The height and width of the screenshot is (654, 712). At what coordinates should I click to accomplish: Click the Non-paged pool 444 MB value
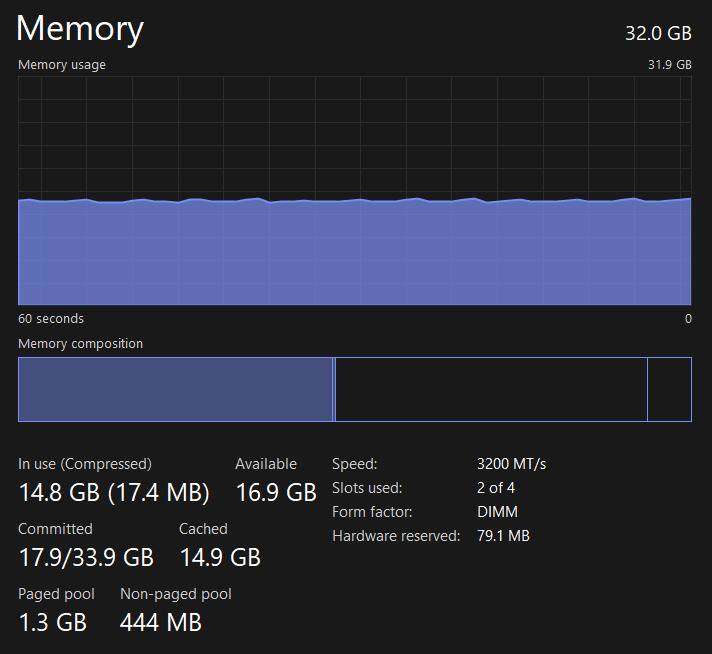pos(161,622)
